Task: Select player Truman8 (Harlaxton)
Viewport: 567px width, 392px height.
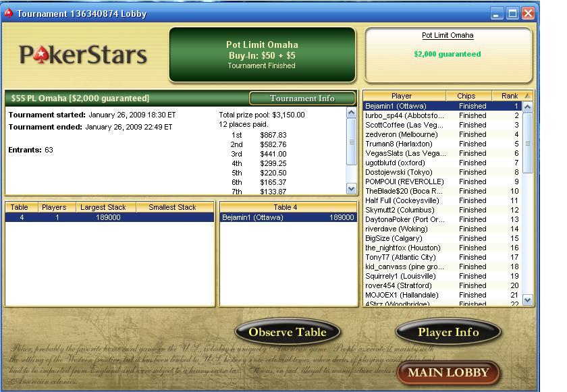Action: pos(443,144)
